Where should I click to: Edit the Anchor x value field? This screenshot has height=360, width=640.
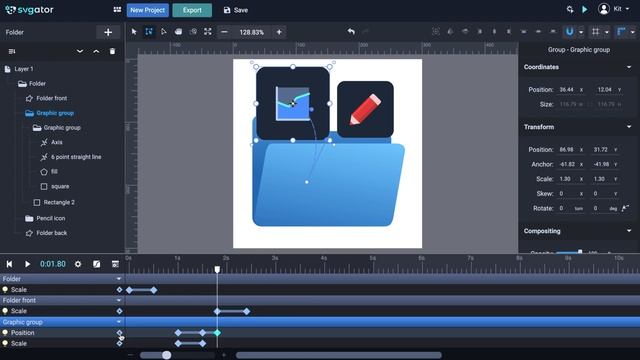(571, 164)
